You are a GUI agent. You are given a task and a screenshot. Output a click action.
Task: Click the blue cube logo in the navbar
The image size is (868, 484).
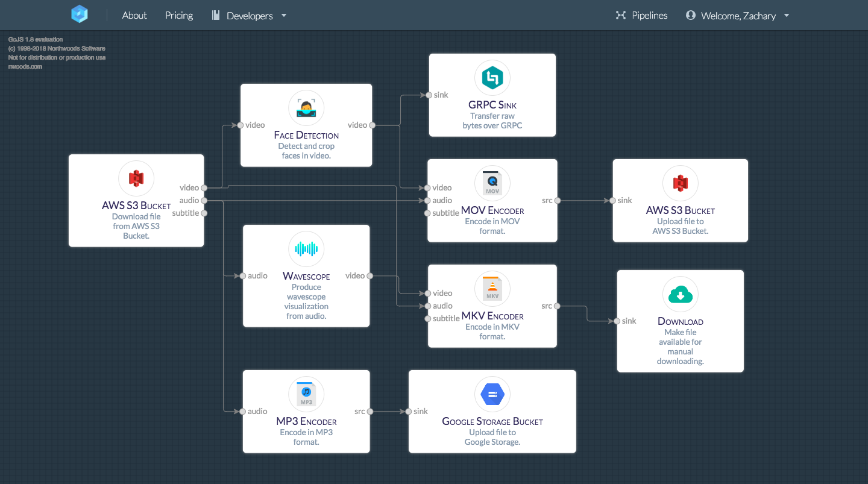(x=80, y=14)
